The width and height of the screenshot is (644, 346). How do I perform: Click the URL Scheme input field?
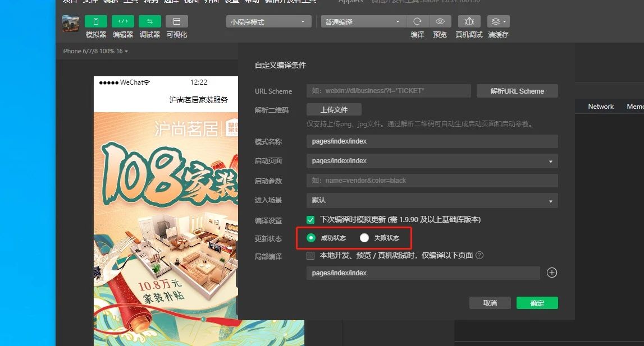tap(389, 91)
